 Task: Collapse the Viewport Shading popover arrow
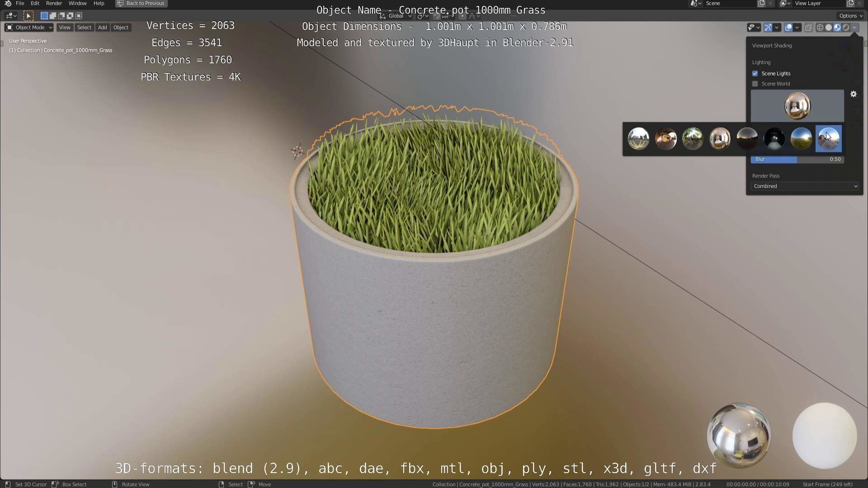click(854, 28)
